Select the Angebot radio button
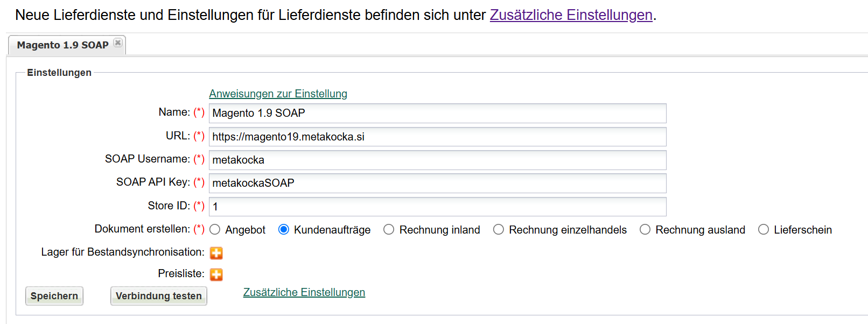 pos(215,230)
